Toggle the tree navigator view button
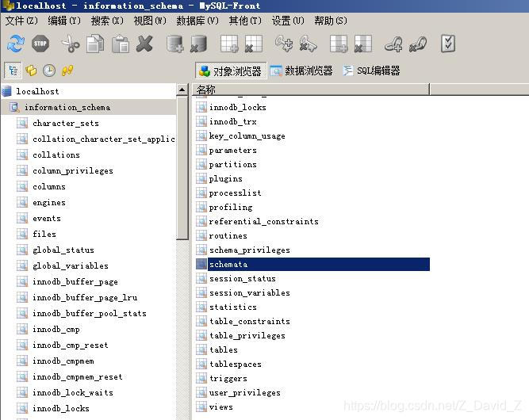Image resolution: width=529 pixels, height=420 pixels. (x=13, y=71)
